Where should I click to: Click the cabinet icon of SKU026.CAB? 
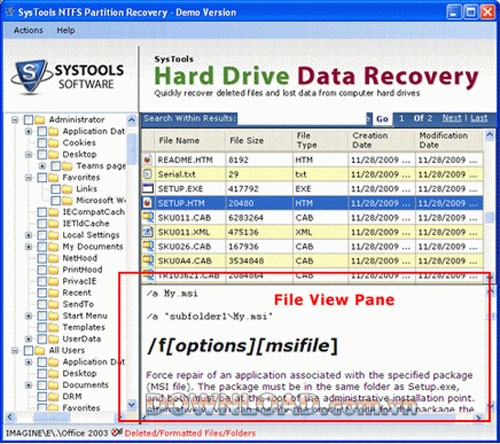[x=148, y=246]
